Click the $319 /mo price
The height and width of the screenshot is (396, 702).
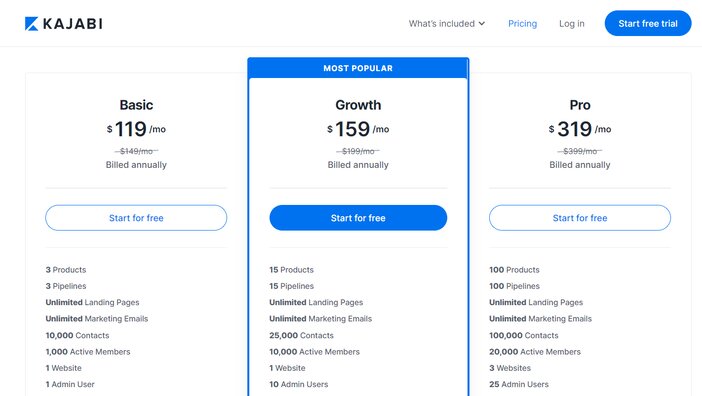(x=580, y=129)
